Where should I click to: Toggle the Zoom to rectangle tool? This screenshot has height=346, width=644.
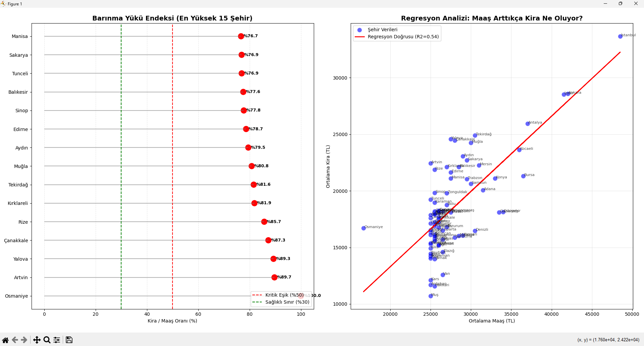pyautogui.click(x=47, y=340)
